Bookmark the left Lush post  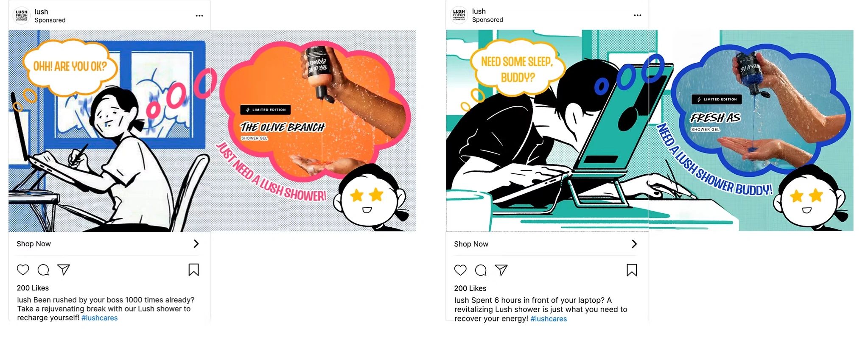(x=193, y=270)
